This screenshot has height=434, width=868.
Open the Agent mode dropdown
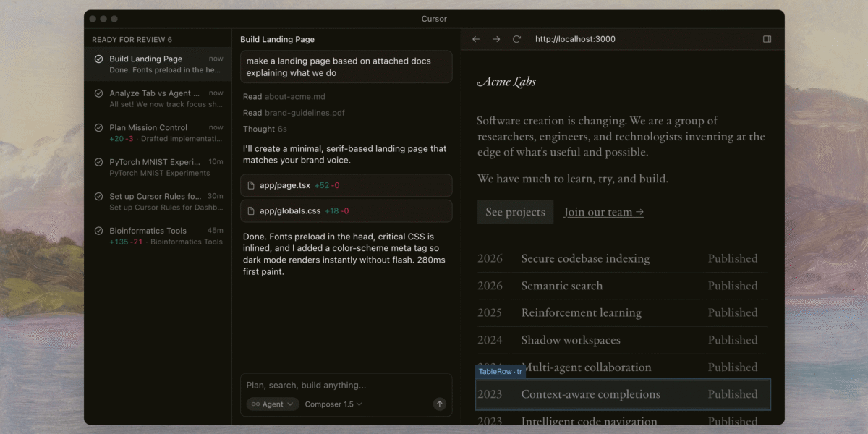(273, 404)
